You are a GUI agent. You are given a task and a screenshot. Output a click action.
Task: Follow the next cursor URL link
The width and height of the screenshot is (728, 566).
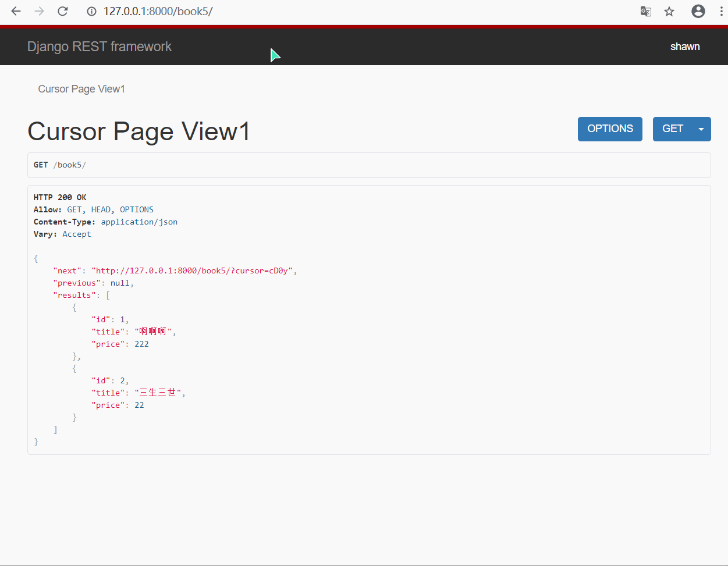tap(192, 270)
